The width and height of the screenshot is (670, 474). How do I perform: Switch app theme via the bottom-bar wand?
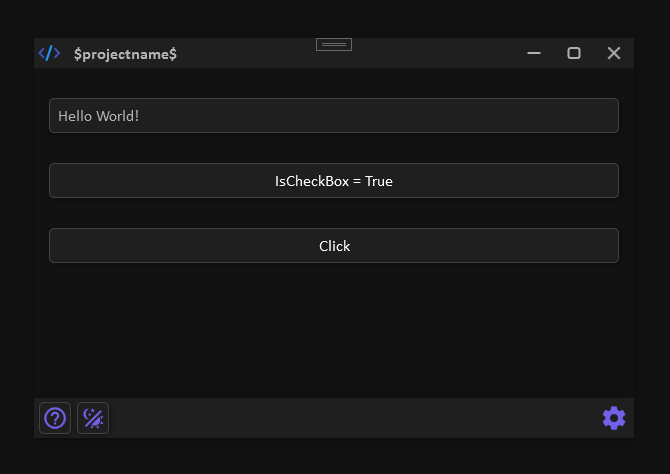coord(93,418)
